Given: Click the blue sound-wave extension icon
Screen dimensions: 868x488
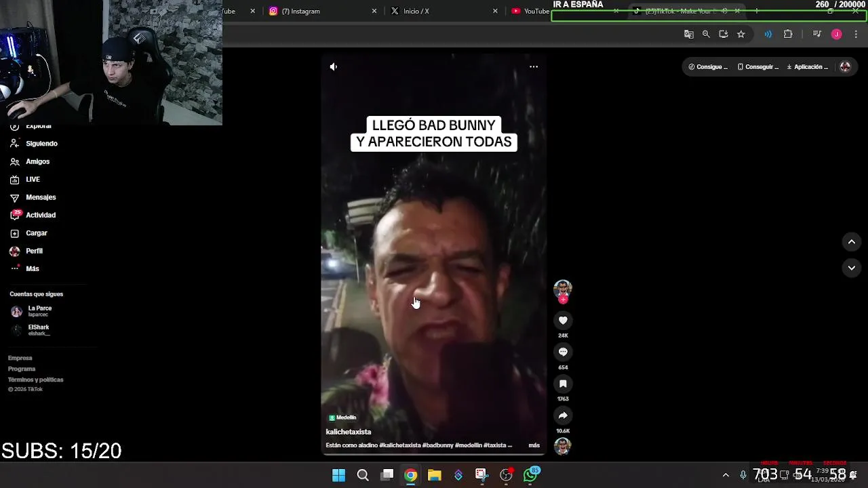Looking at the screenshot, I should pyautogui.click(x=768, y=34).
